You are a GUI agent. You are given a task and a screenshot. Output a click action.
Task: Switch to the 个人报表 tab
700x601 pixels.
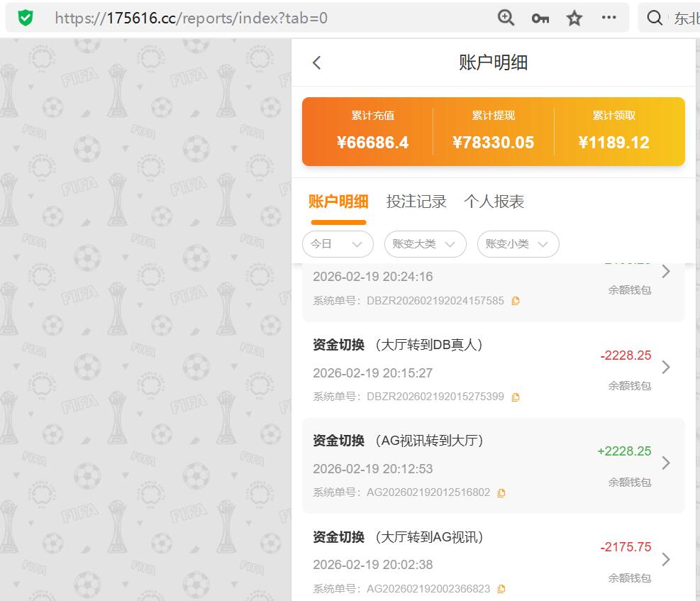point(493,202)
